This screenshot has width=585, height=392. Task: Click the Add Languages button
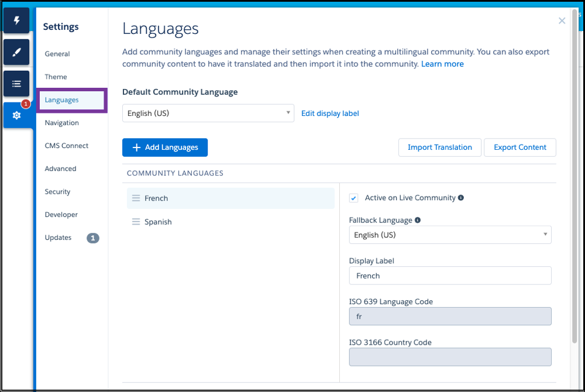pos(164,147)
